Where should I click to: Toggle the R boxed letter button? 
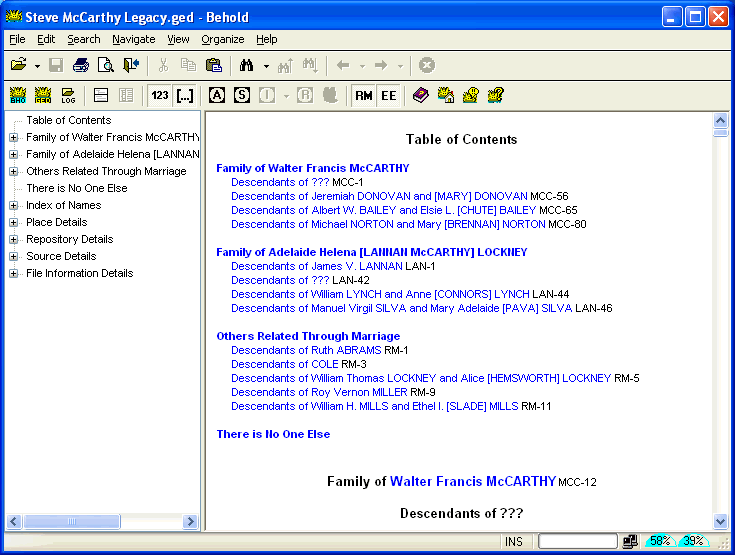point(305,95)
